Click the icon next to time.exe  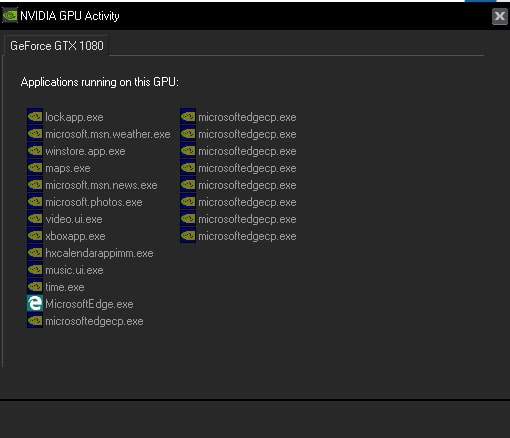click(x=35, y=287)
